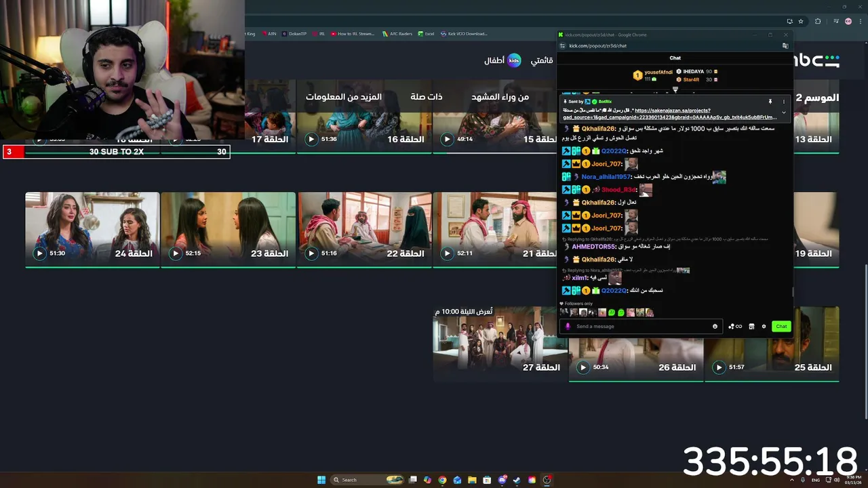Screen dimensions: 868x488
Task: Open Star4R leaderboard profile
Action: [691, 80]
